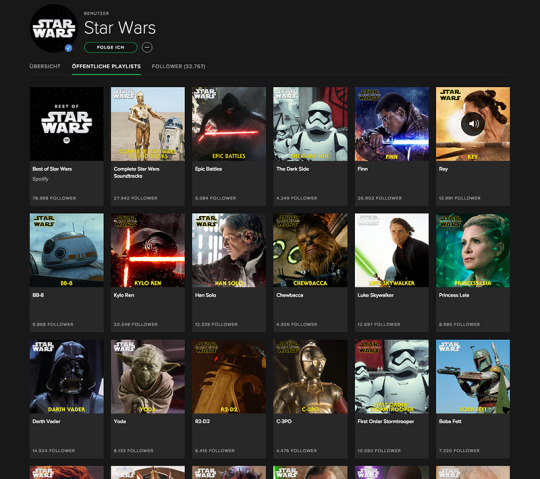Viewport: 540px width, 479px height.
Task: Open the Best of Star Wars playlist cover
Action: (x=66, y=124)
